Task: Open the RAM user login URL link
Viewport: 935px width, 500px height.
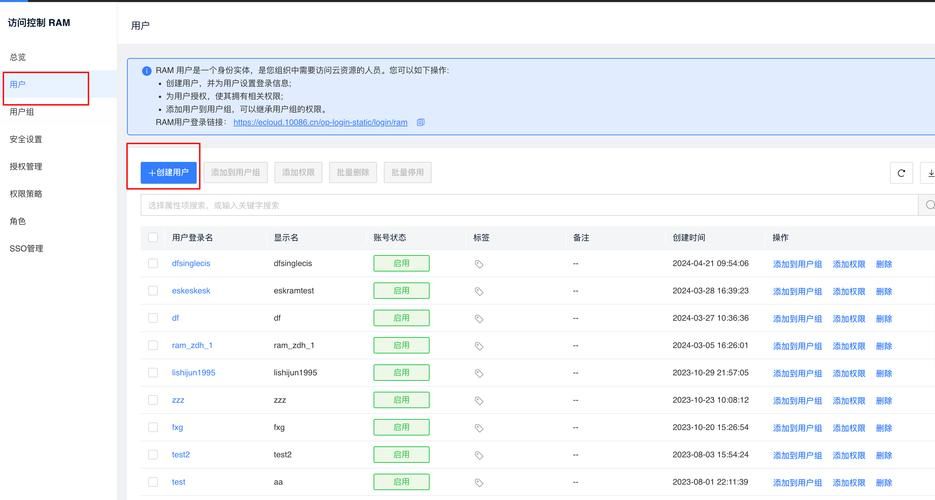Action: tap(320, 122)
